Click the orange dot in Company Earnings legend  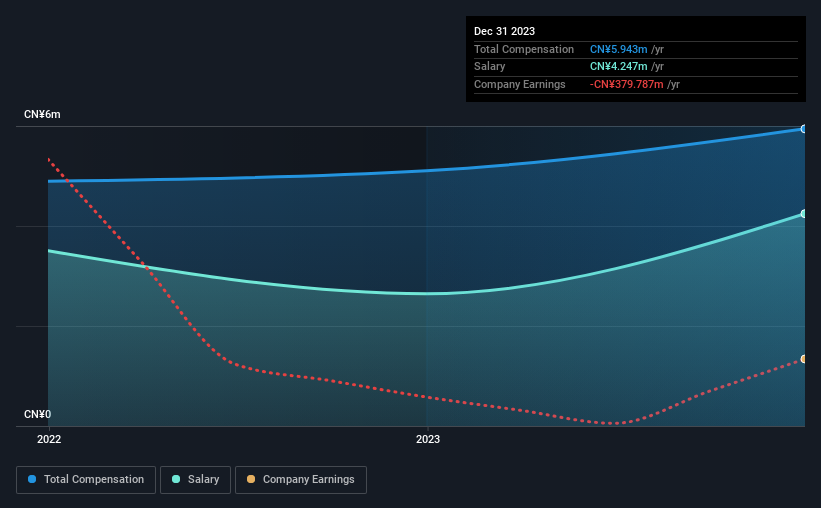[x=251, y=479]
